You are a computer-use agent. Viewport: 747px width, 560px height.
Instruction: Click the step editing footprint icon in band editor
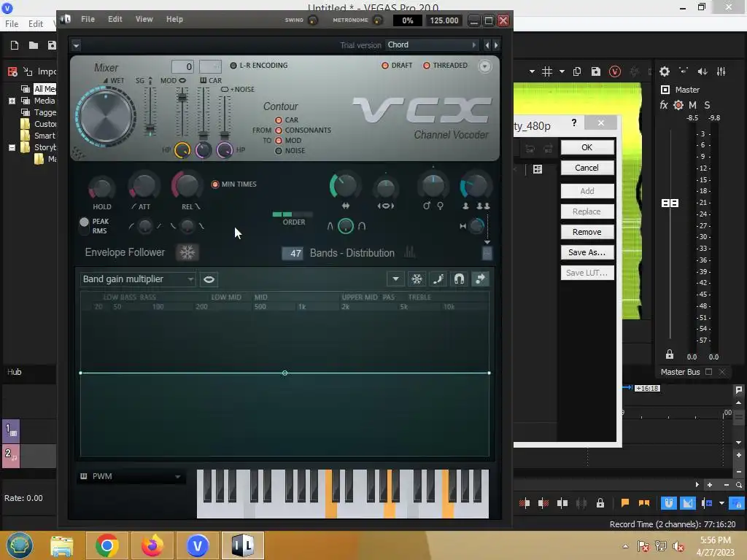438,279
